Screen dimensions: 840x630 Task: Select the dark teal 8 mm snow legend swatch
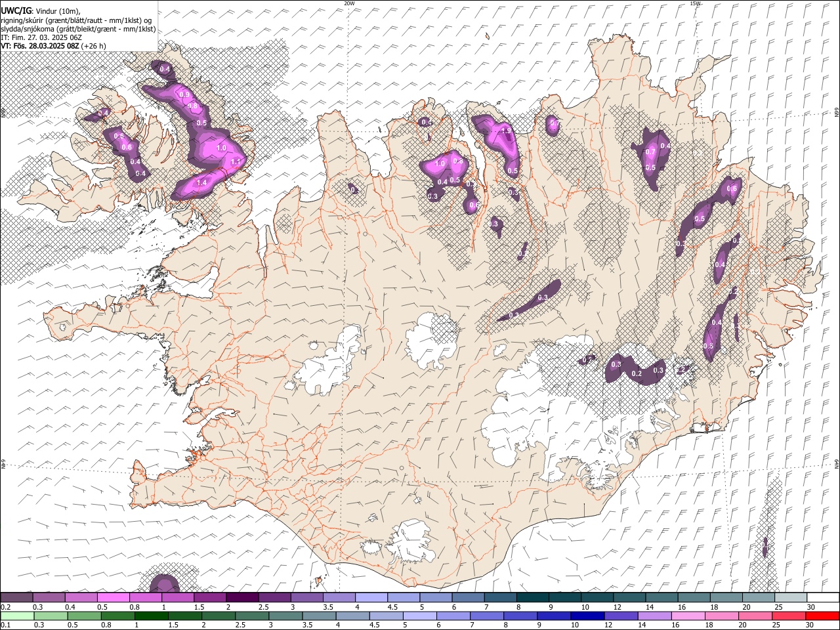tap(533, 598)
